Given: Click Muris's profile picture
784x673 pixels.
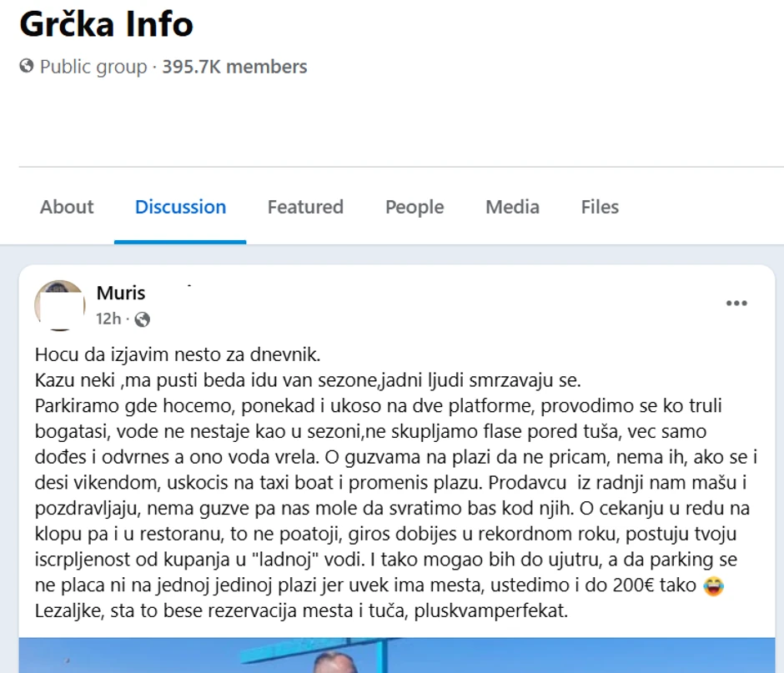Looking at the screenshot, I should tap(58, 305).
